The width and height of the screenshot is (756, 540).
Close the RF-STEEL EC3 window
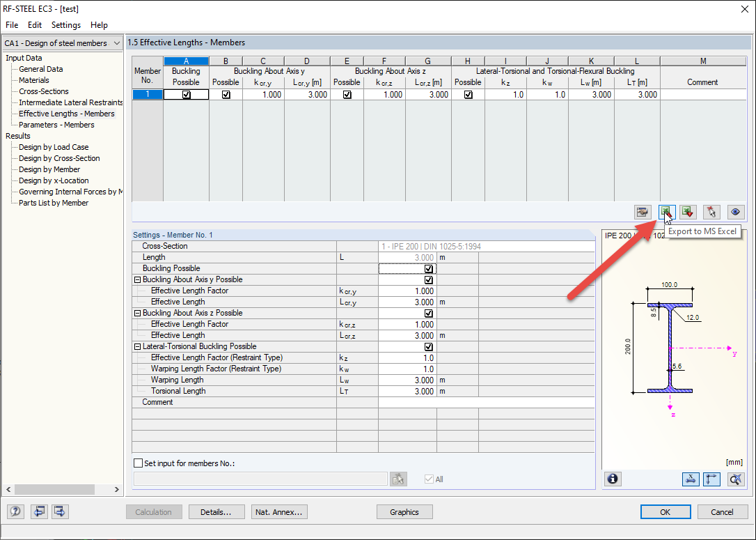click(x=744, y=9)
